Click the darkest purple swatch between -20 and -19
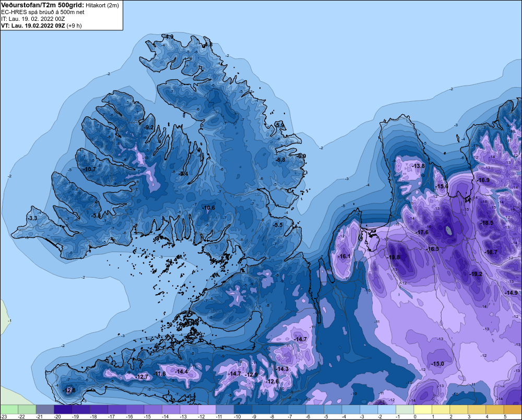 click(x=63, y=409)
